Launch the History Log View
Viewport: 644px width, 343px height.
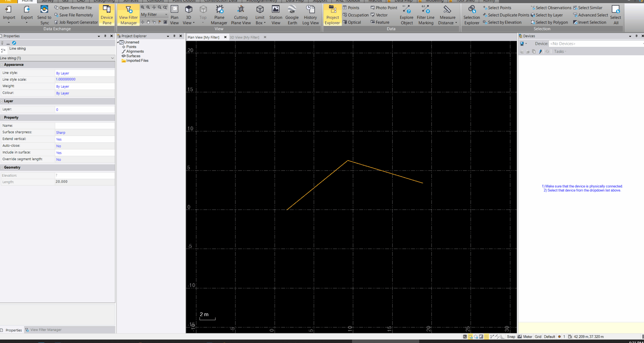[310, 14]
